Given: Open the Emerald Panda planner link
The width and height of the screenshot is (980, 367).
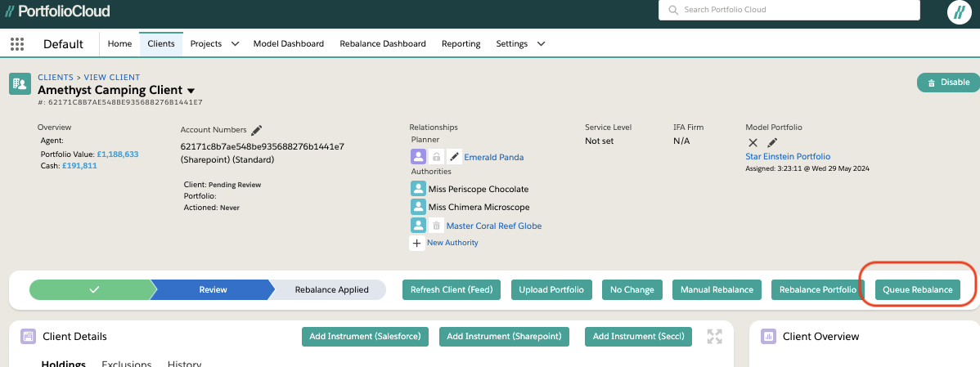Looking at the screenshot, I should [494, 157].
